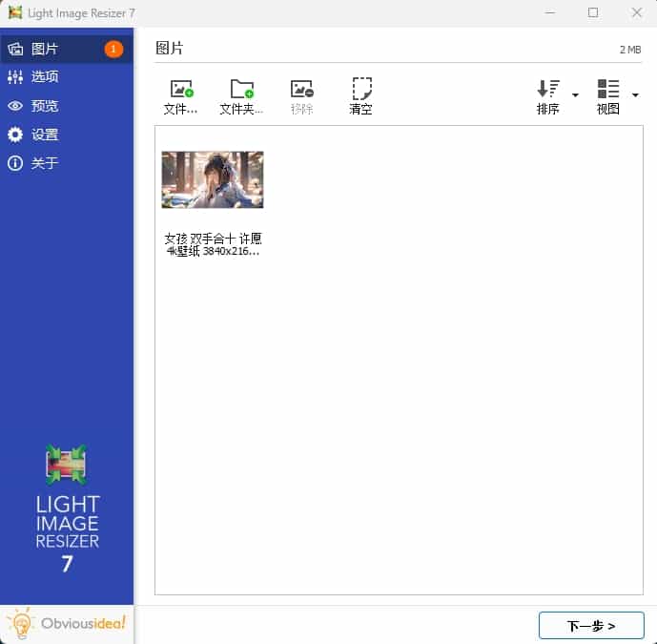Click the add files (文件) icon
Image resolution: width=657 pixels, height=644 pixels.
(181, 90)
